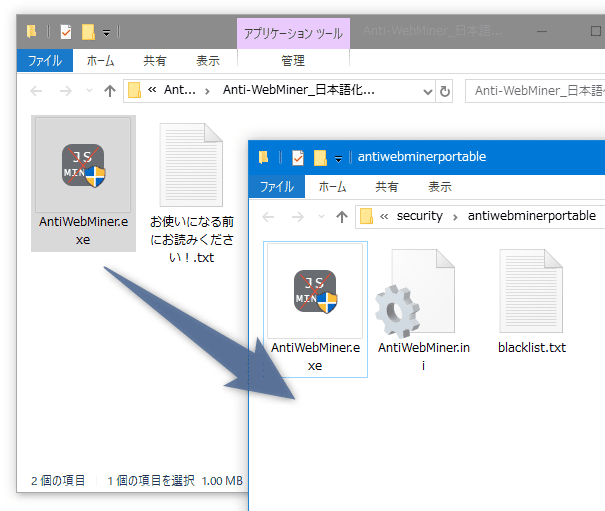Click Ant... breadcrumb in back window address bar

click(179, 90)
